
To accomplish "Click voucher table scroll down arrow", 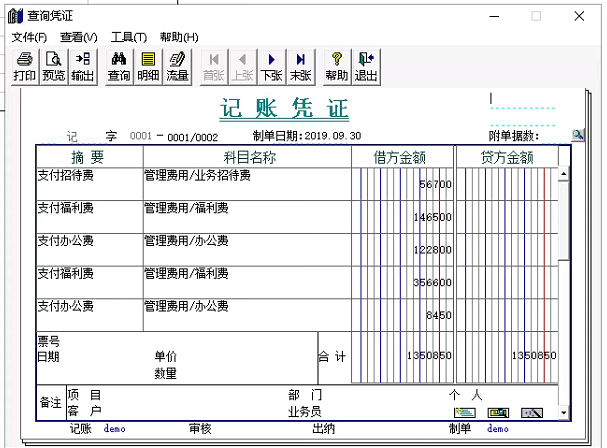I will point(564,413).
